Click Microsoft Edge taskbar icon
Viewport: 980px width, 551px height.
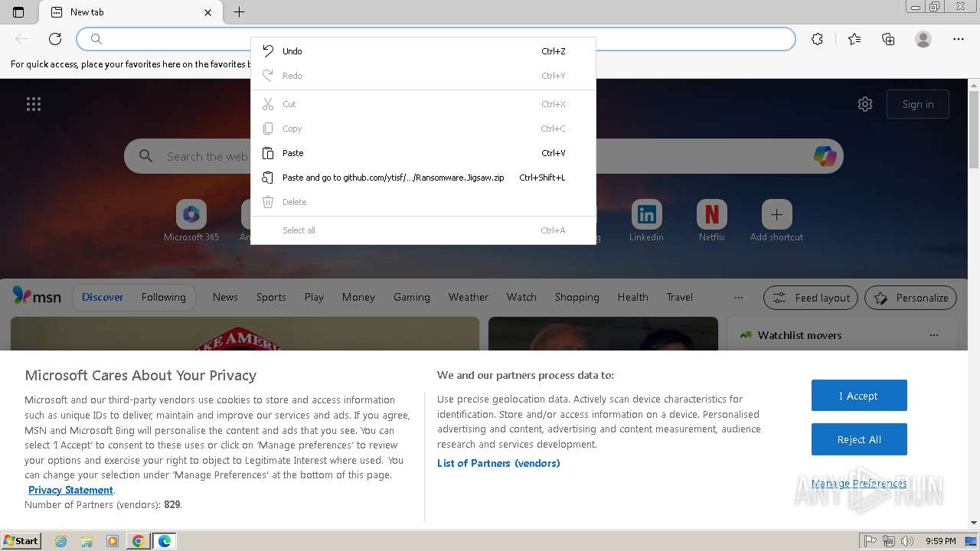tap(165, 541)
